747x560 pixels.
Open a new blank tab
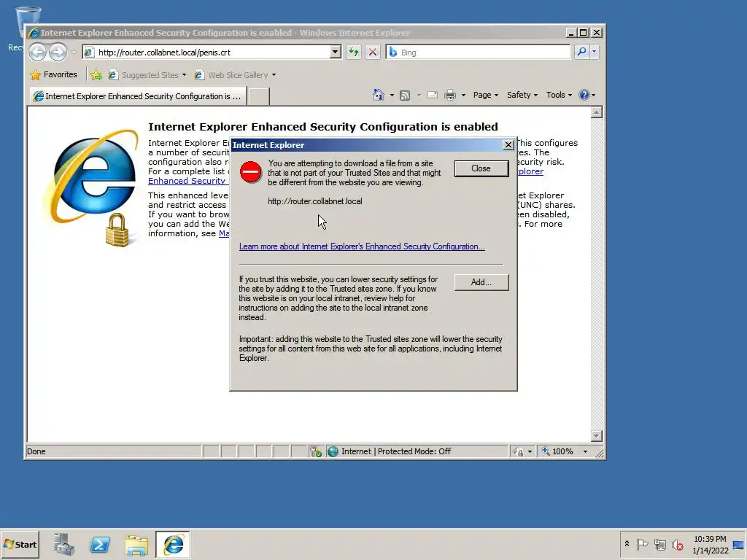pos(259,96)
